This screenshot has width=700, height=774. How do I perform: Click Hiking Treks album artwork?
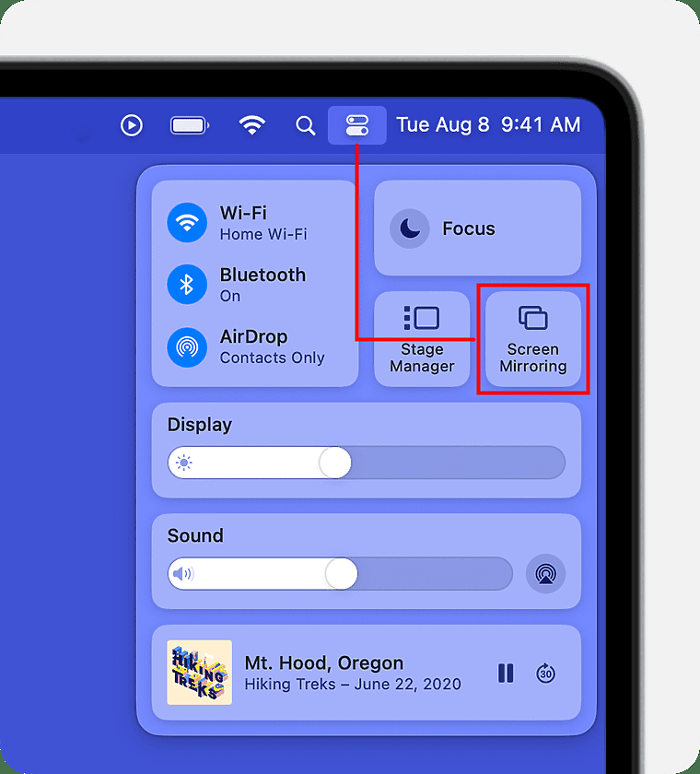pos(199,673)
